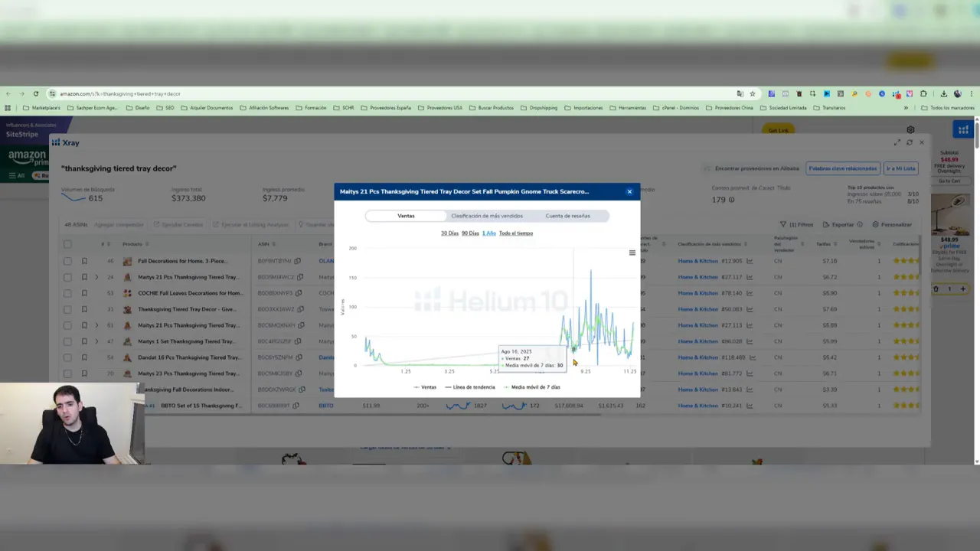980x551 pixels.
Task: Open the chart hamburger menu in the sales popup
Action: [x=632, y=253]
